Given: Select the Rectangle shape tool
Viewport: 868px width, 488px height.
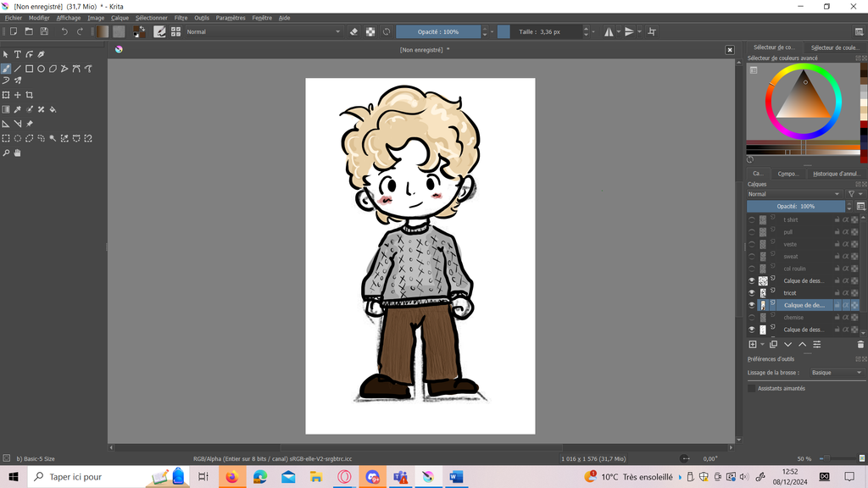Looking at the screenshot, I should pos(29,69).
